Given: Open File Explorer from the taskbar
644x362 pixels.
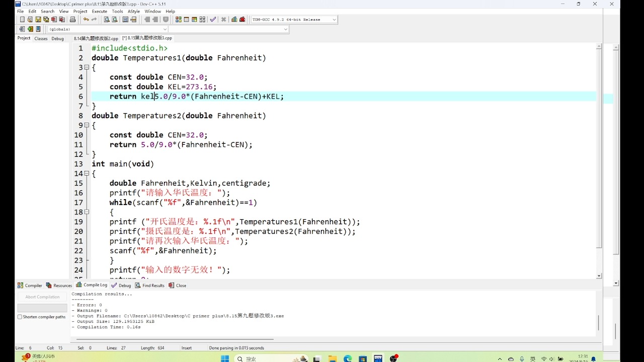Looking at the screenshot, I should click(x=332, y=358).
